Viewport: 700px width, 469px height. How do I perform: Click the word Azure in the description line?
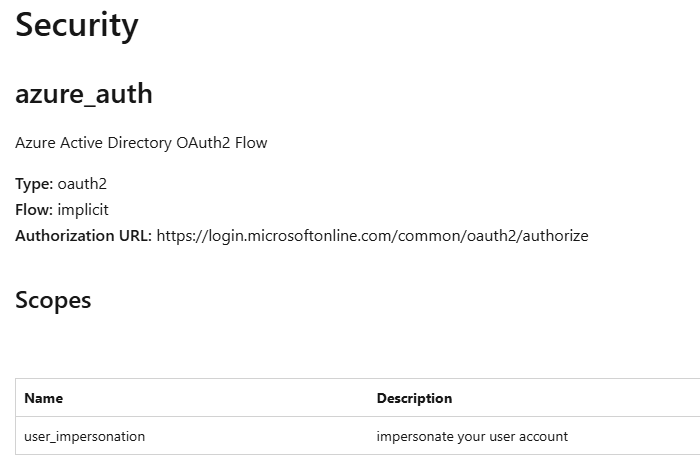pos(34,143)
